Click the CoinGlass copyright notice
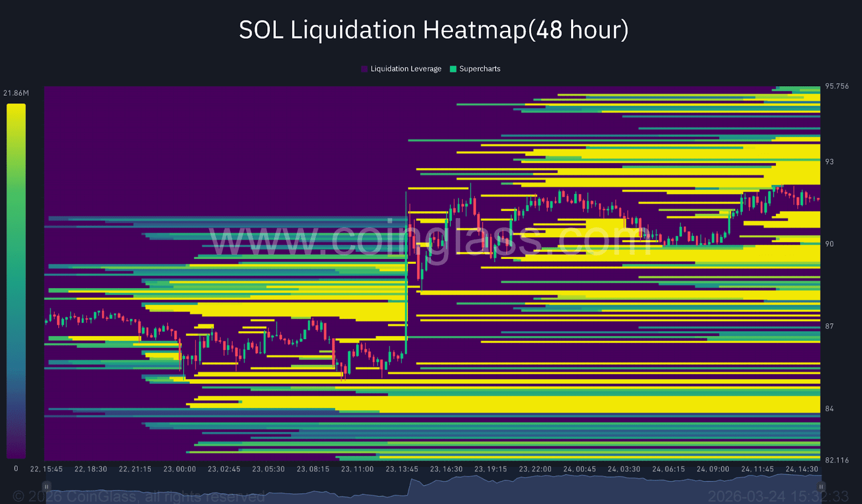 138,496
